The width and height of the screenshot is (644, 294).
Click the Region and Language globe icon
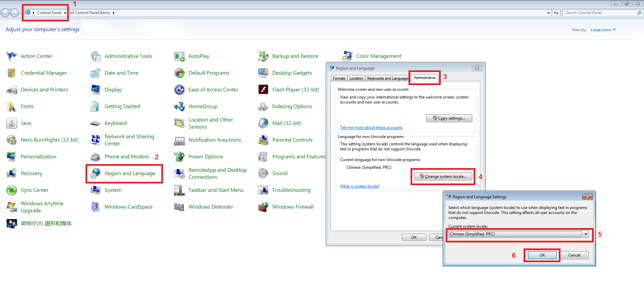pos(96,173)
